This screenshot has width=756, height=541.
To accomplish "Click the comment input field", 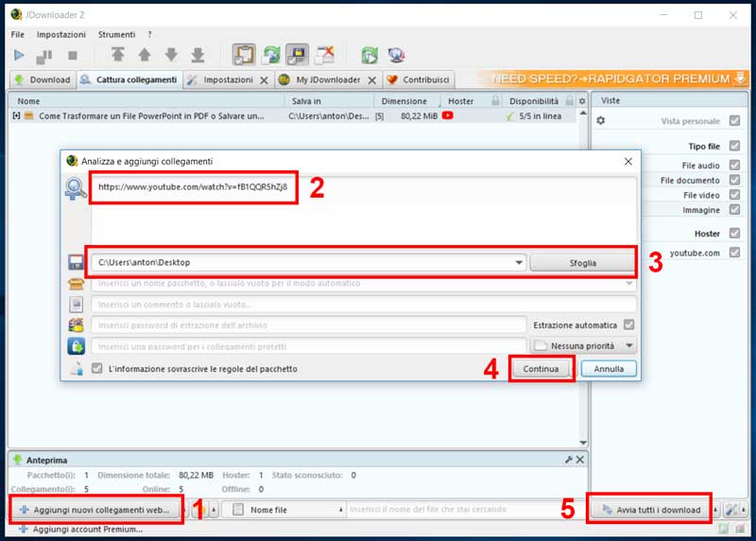I will click(364, 305).
